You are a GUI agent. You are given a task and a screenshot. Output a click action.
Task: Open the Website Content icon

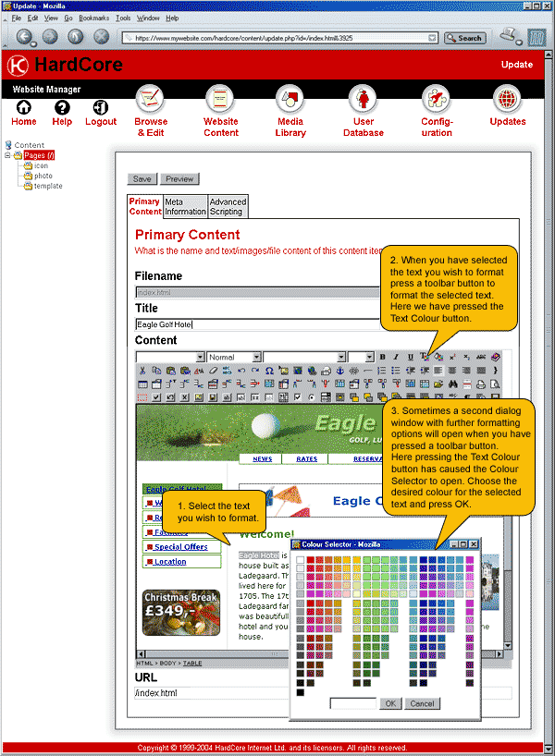[x=220, y=99]
